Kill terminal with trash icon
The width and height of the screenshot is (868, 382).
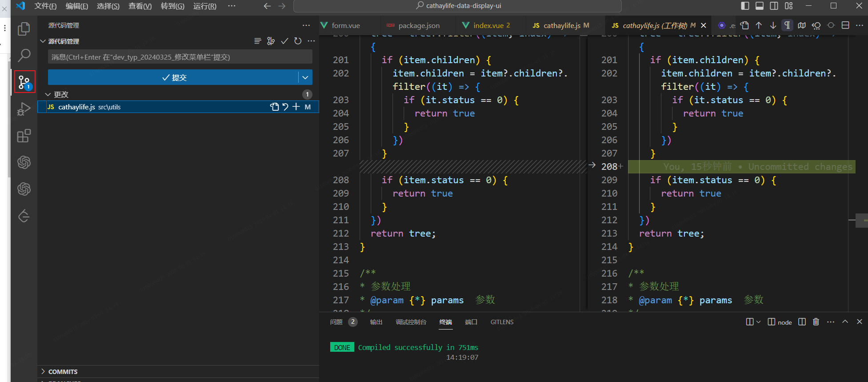point(816,322)
